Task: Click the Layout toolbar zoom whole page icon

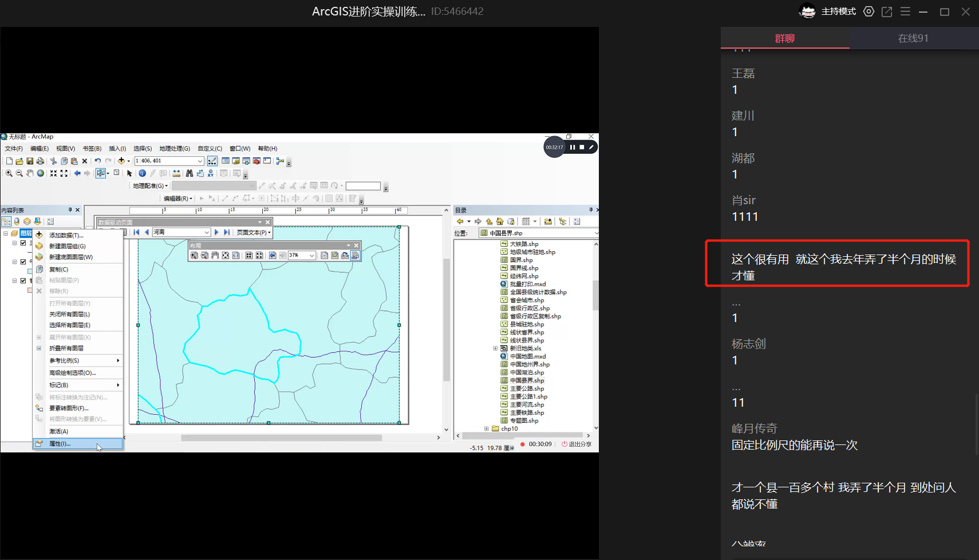Action: 226,256
